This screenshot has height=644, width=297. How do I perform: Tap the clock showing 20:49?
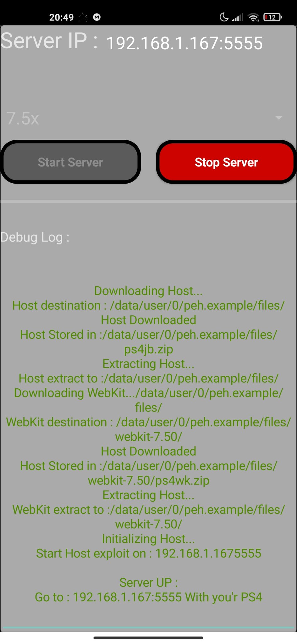pos(62,17)
